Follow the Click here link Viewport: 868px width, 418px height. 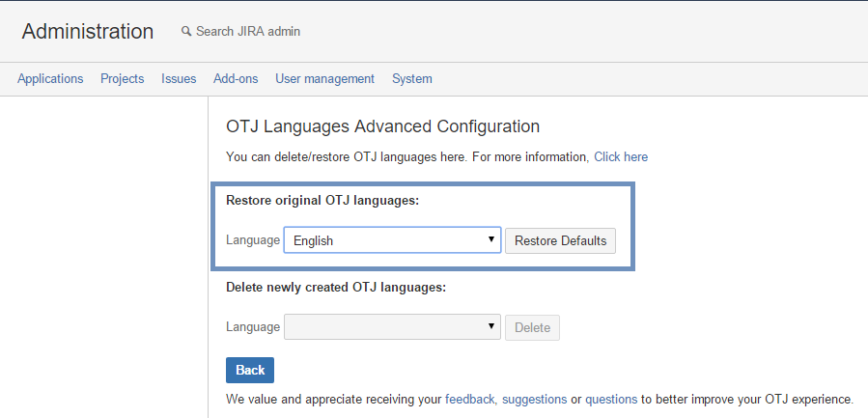[x=621, y=156]
